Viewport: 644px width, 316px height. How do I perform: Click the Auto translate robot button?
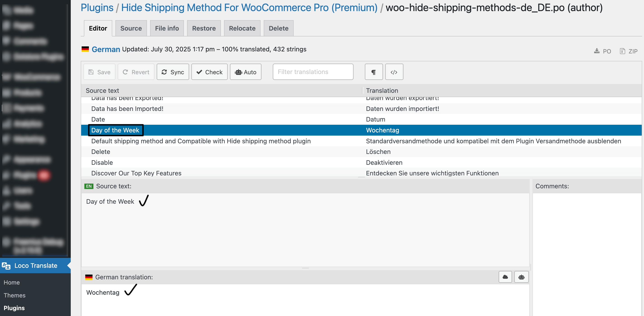pyautogui.click(x=246, y=72)
